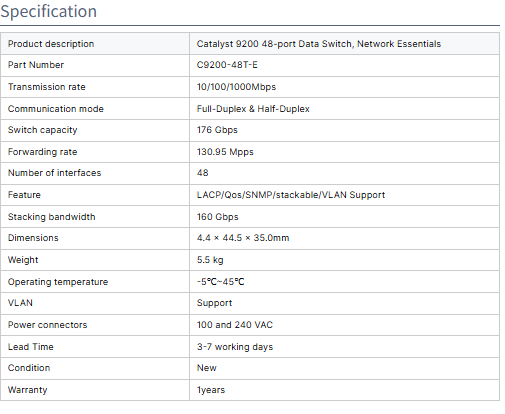
Task: Select the 'Power connectors' label
Action: [47, 325]
